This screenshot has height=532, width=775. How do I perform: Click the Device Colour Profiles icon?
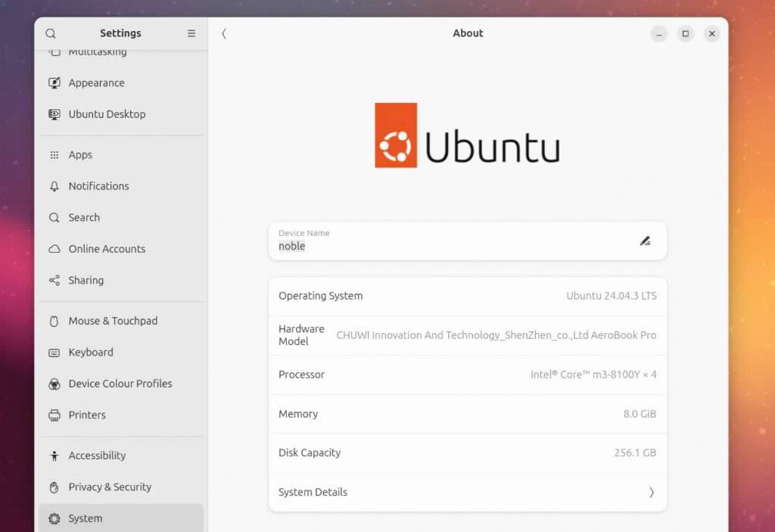coord(54,384)
